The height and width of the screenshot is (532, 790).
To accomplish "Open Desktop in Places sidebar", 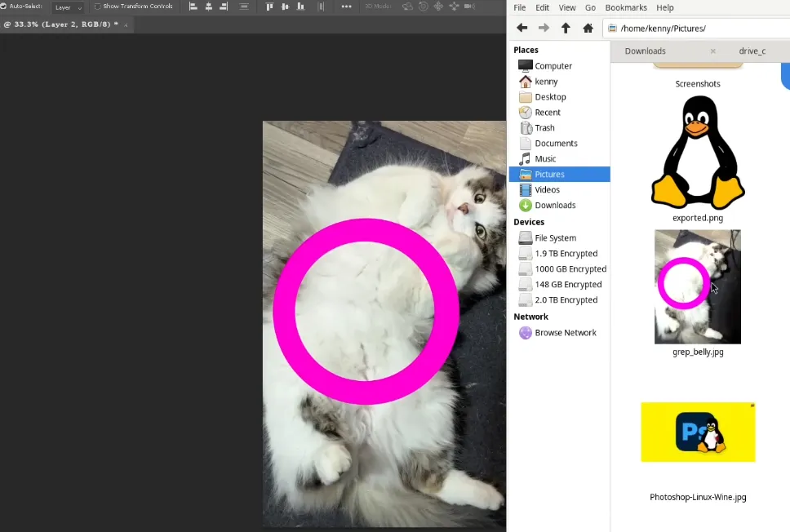I will (x=559, y=97).
